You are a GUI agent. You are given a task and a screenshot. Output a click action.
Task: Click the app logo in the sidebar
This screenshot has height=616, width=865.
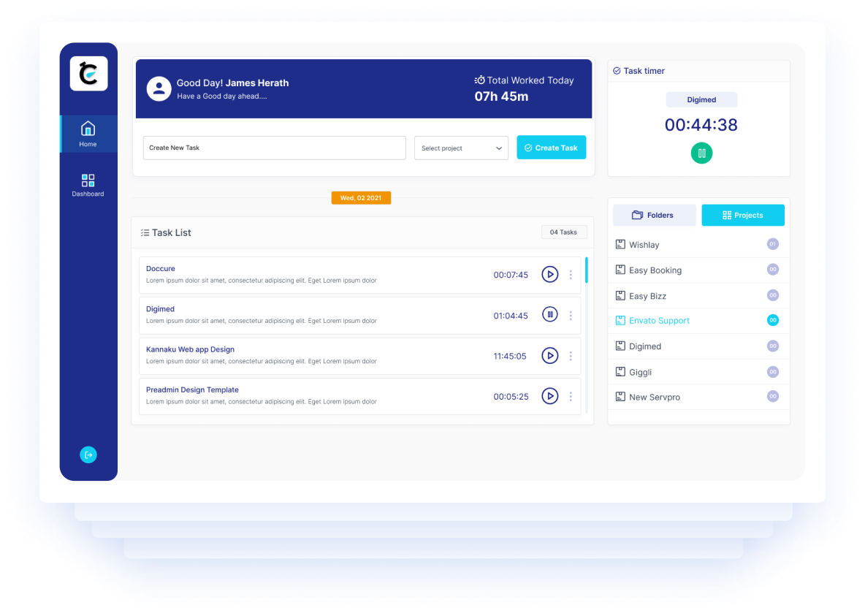(88, 74)
